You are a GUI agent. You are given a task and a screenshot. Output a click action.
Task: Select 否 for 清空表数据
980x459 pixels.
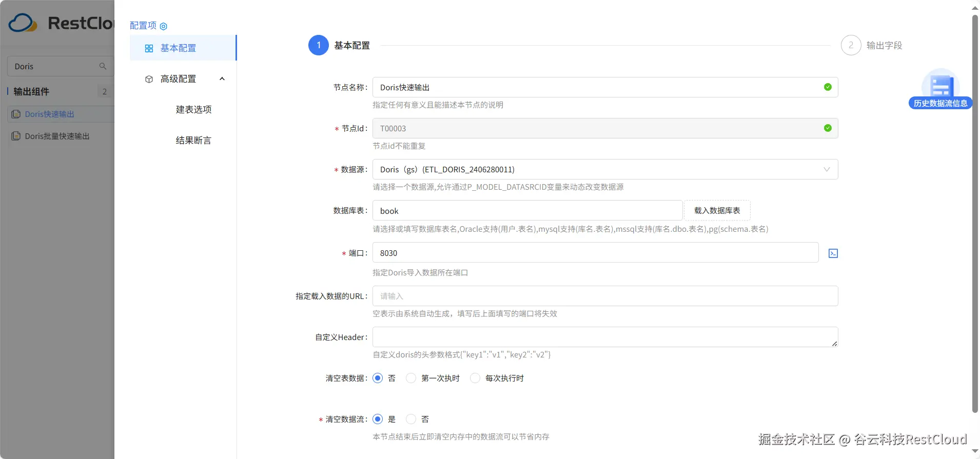pos(378,378)
